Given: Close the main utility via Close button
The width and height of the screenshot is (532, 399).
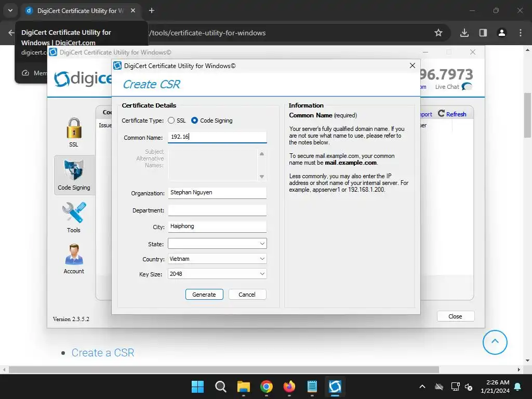Looking at the screenshot, I should pyautogui.click(x=455, y=316).
